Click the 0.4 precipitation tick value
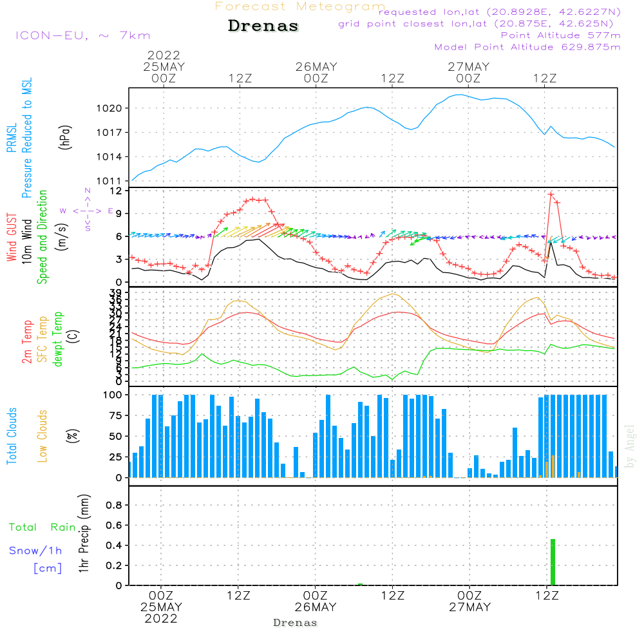 [x=114, y=545]
